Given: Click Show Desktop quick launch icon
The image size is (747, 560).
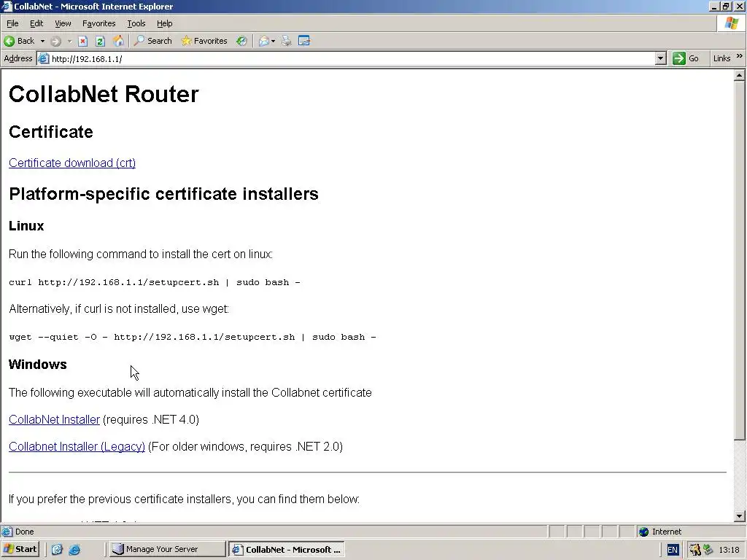Looking at the screenshot, I should (57, 550).
